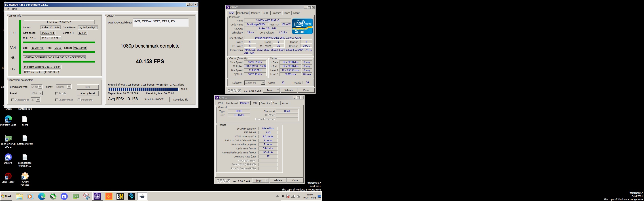Open the 'so it decides to pick th...' text file
Screen dimensions: 644x201
[x=25, y=160]
